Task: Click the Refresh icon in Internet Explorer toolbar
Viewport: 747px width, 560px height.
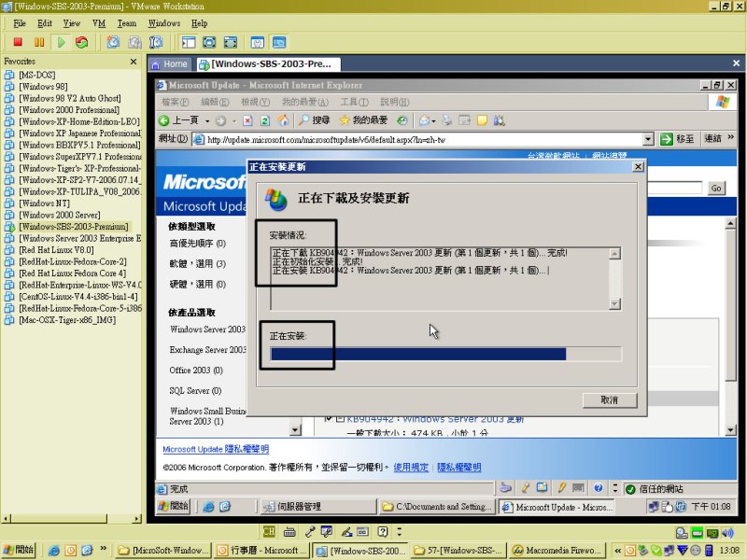Action: pyautogui.click(x=265, y=121)
